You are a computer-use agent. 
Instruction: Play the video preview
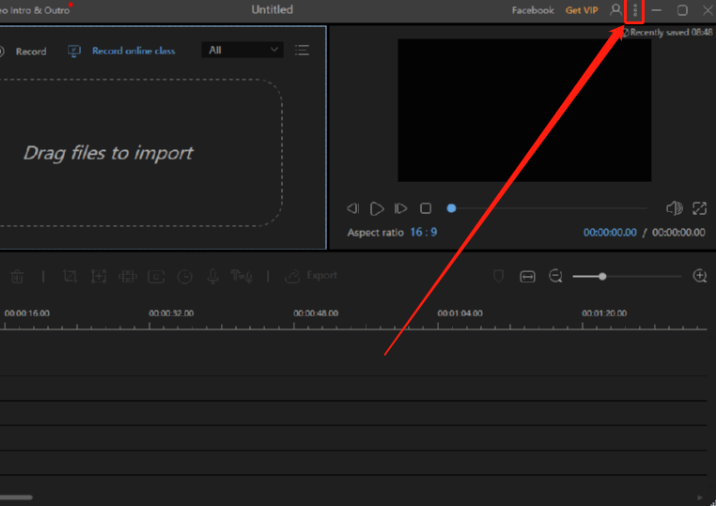point(377,208)
